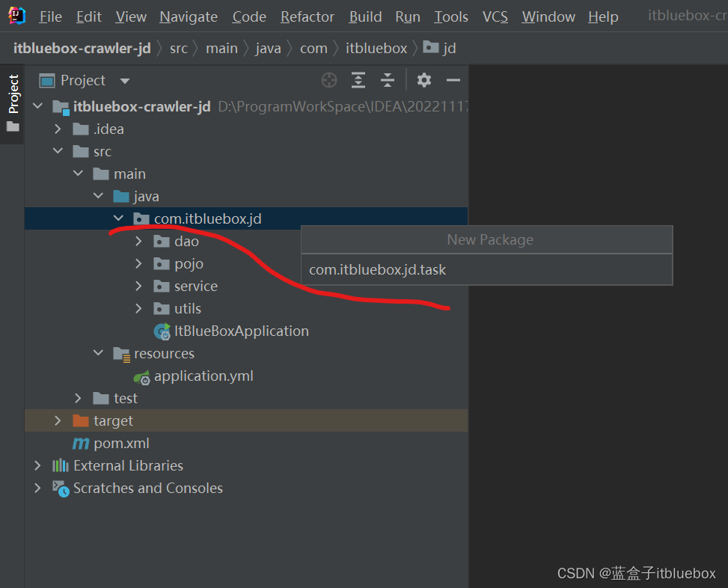Collapse the itbluebox-crawler-jd root node
Image resolution: width=728 pixels, height=588 pixels.
(x=38, y=106)
